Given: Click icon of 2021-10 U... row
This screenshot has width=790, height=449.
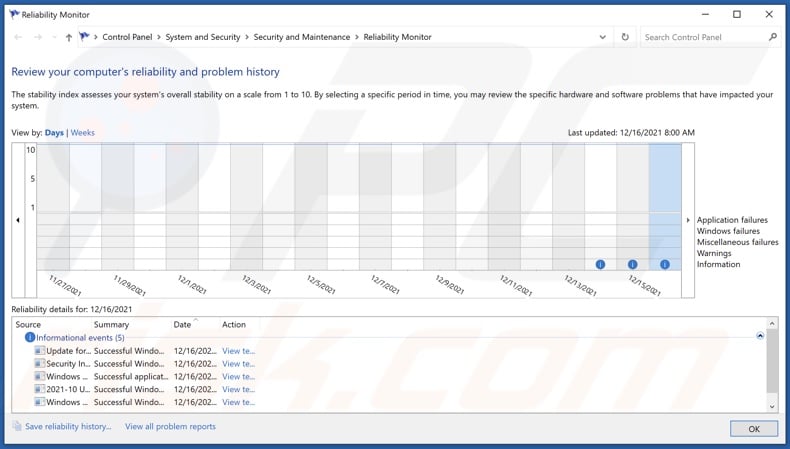Looking at the screenshot, I should click(39, 389).
